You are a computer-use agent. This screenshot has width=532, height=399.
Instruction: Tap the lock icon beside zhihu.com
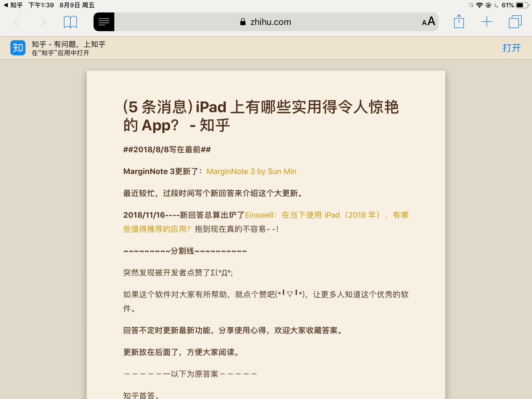point(243,22)
